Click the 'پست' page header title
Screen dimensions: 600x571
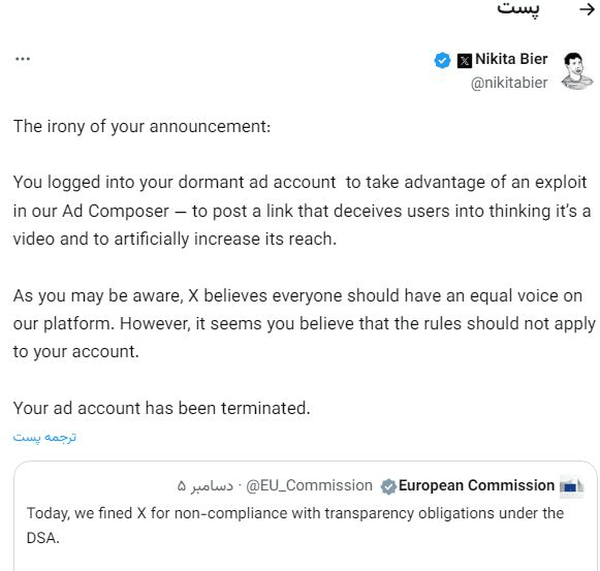519,10
